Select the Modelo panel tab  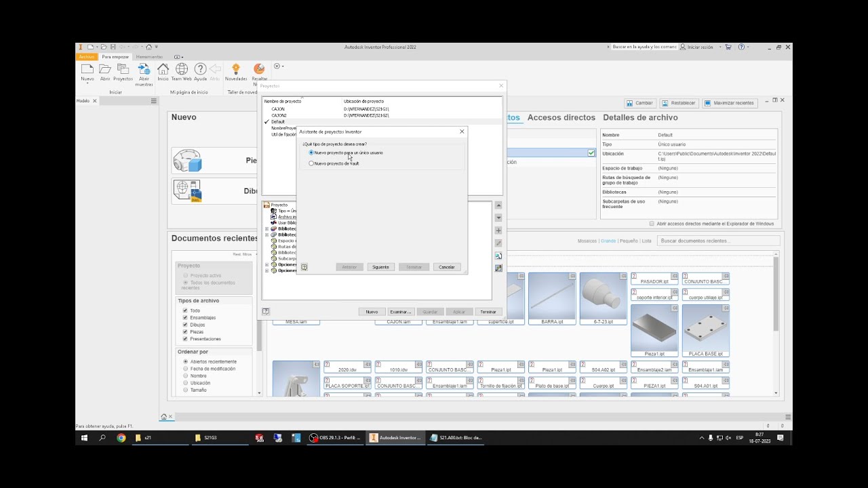(x=83, y=101)
